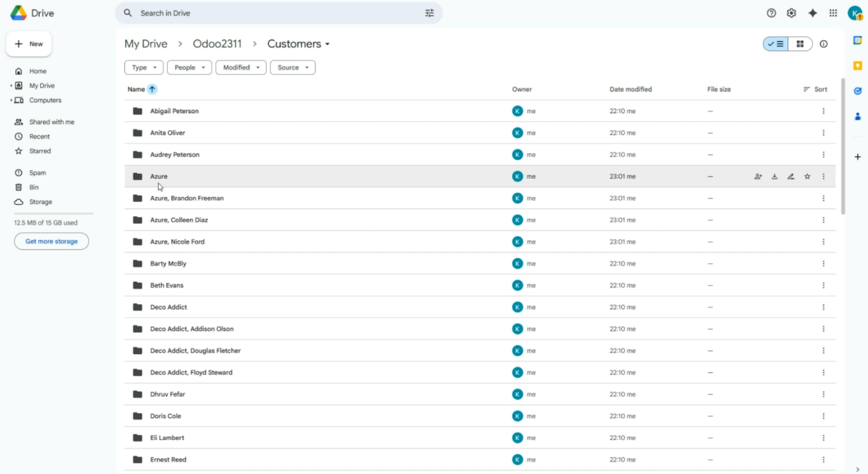Click the share icon on Azure row

tap(758, 177)
